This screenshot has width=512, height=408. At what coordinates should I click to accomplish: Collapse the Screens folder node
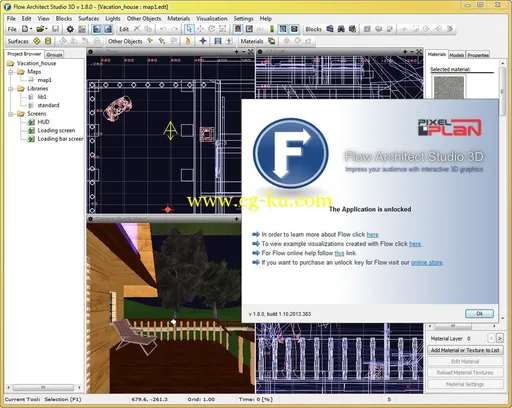coord(11,114)
